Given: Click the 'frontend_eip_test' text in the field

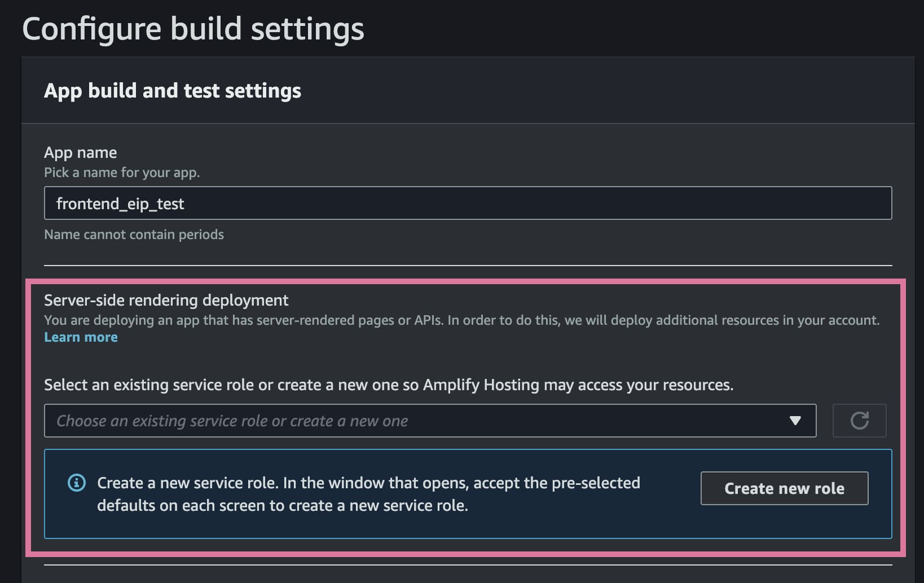Looking at the screenshot, I should 120,204.
